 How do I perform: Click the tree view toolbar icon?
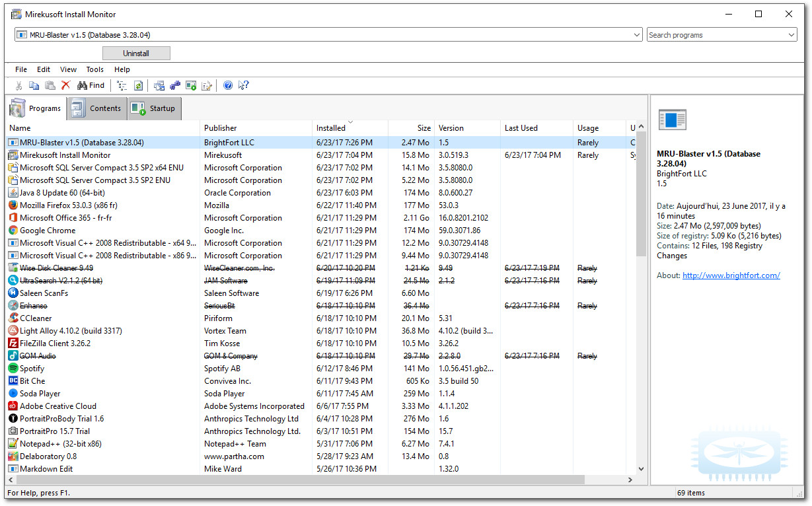tap(122, 85)
